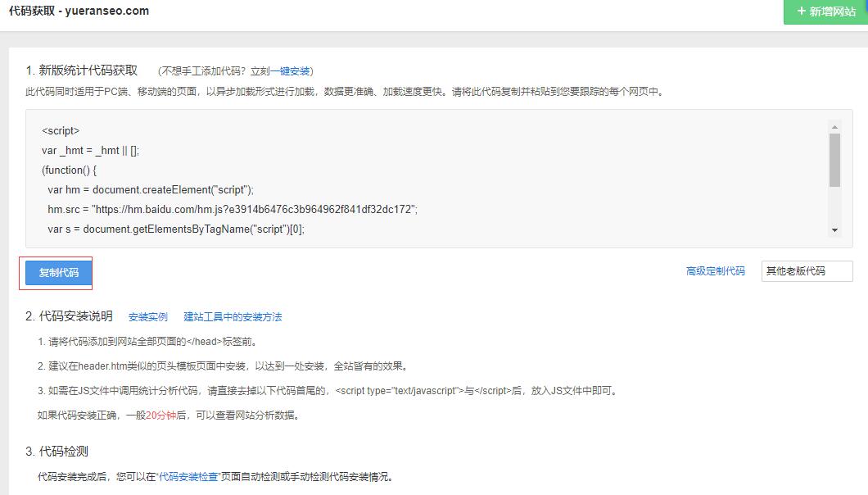Click the red 20分钟 text
The width and height of the screenshot is (868, 495).
161,416
